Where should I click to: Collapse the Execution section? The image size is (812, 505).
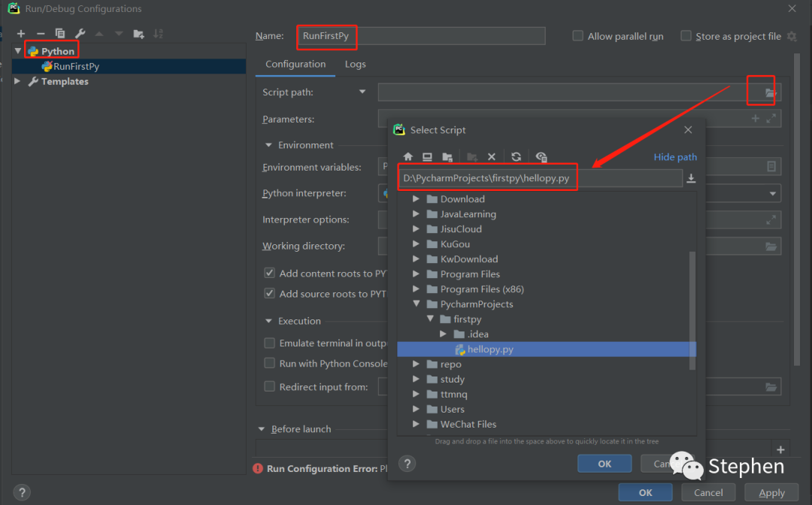coord(268,321)
